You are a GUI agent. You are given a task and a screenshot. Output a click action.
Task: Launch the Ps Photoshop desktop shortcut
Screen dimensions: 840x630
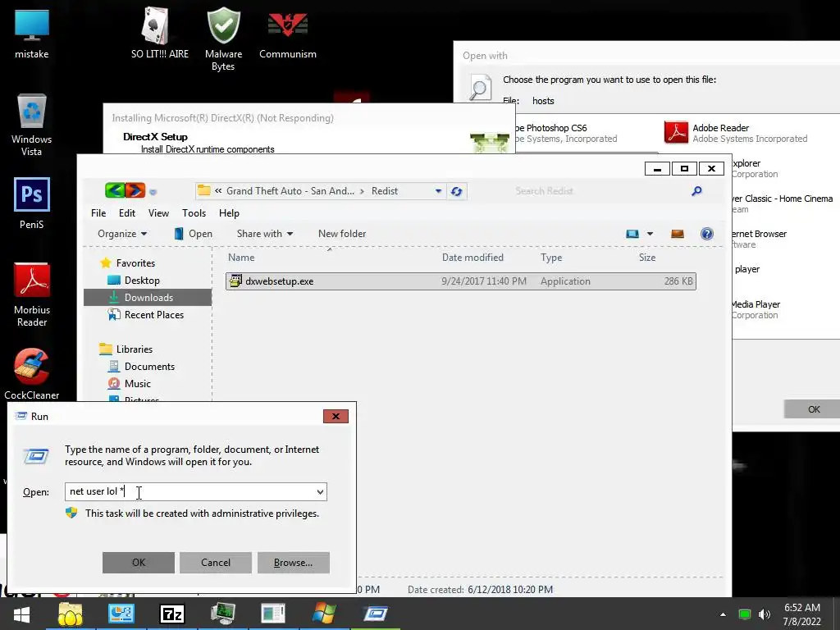(32, 203)
